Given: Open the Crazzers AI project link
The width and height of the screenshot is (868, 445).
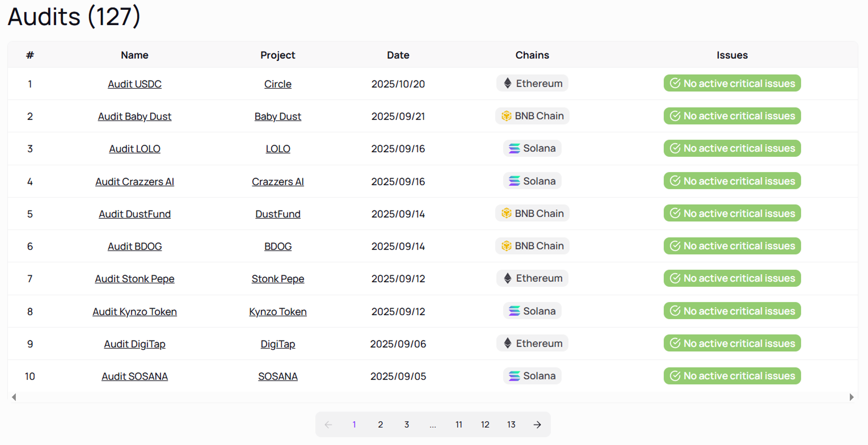Looking at the screenshot, I should click(278, 182).
